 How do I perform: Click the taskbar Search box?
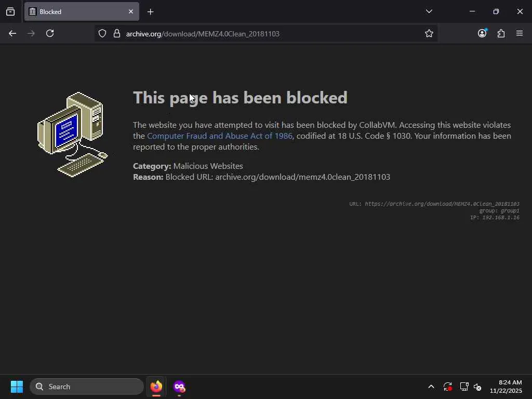[87, 387]
